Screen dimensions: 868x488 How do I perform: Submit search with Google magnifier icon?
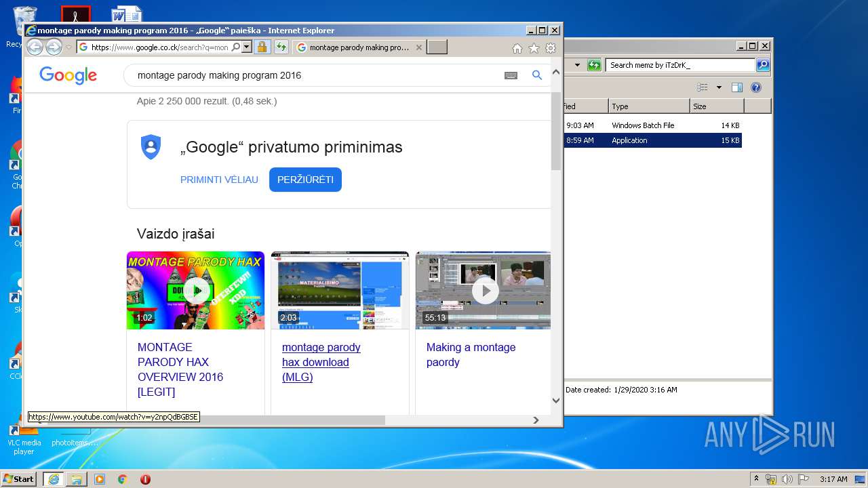tap(537, 75)
